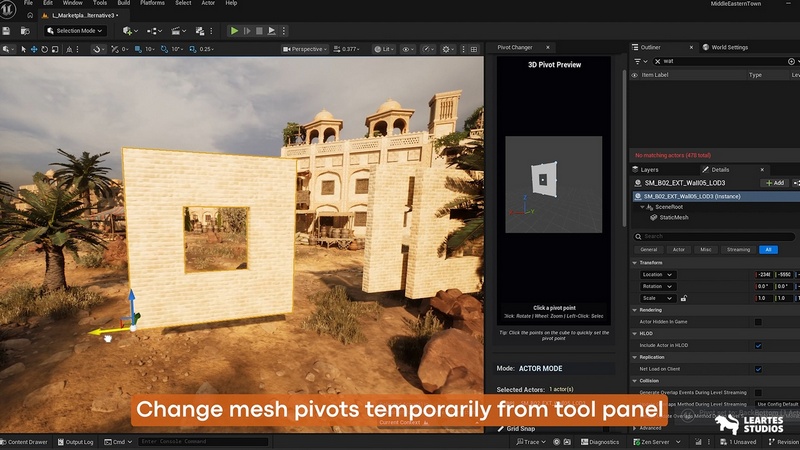Click the 3D pivot preview mesh
The image size is (800, 450).
[x=541, y=180]
